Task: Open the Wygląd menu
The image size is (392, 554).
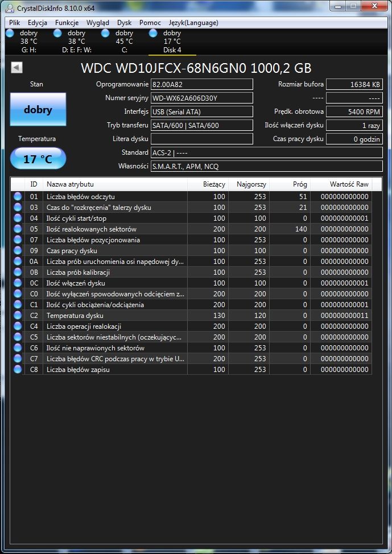Action: pyautogui.click(x=98, y=23)
